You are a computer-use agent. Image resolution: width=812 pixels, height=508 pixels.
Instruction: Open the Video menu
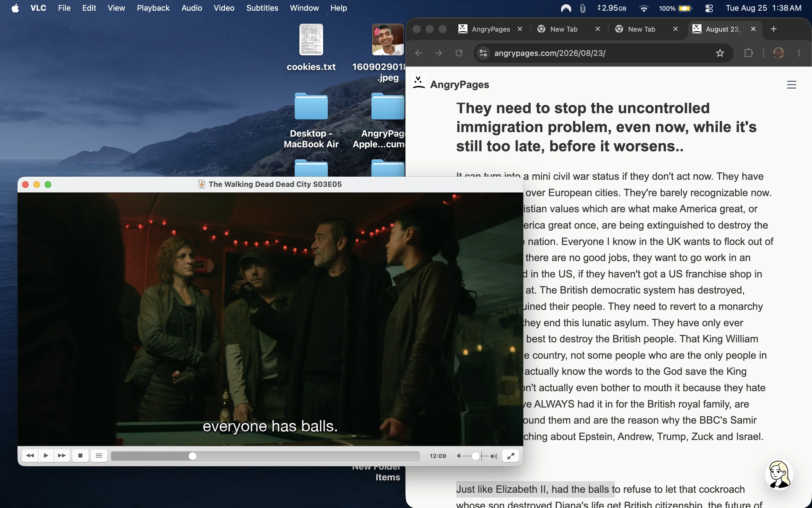point(224,8)
